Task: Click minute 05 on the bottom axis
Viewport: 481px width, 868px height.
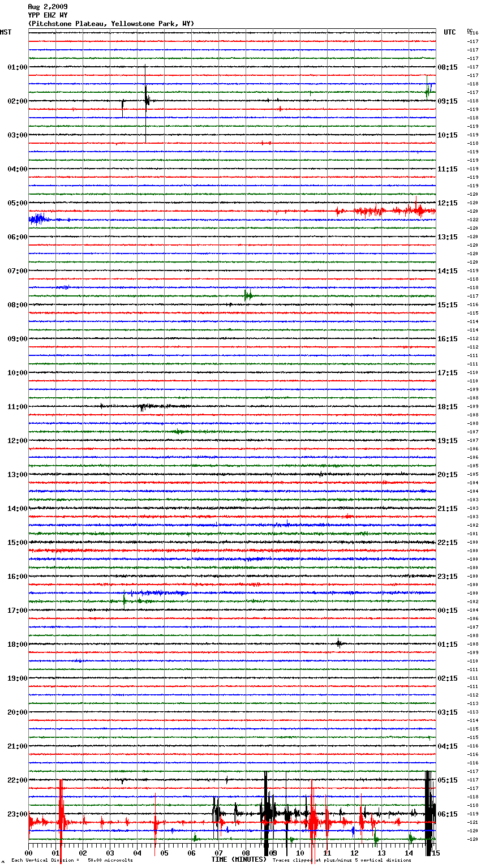Action: click(x=165, y=853)
